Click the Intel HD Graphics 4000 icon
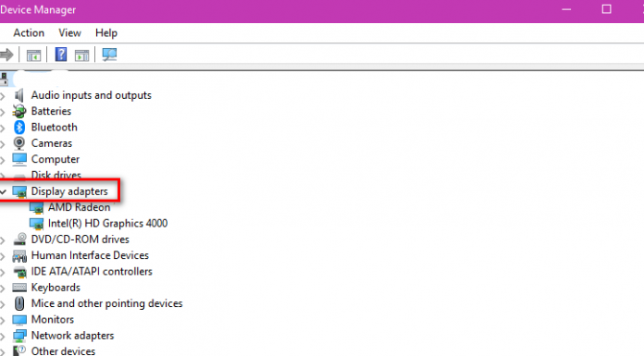The width and height of the screenshot is (644, 356). [x=37, y=224]
